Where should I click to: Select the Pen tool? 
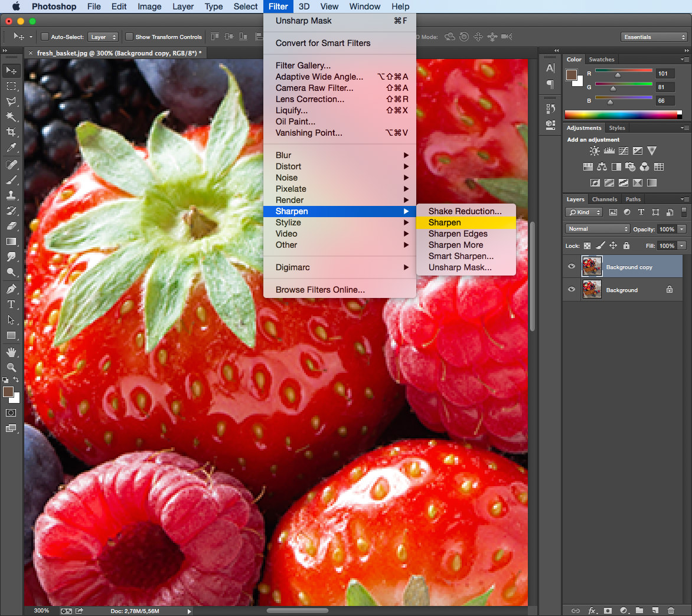[x=11, y=289]
